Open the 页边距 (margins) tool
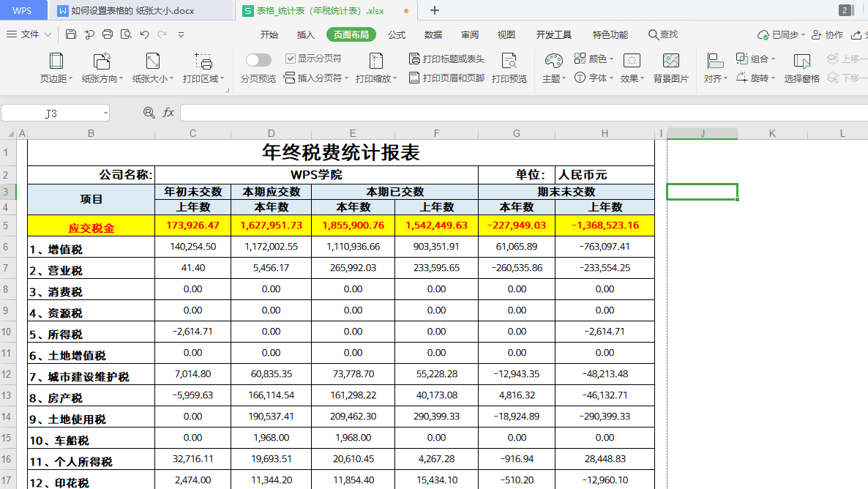The width and height of the screenshot is (868, 489). (56, 67)
